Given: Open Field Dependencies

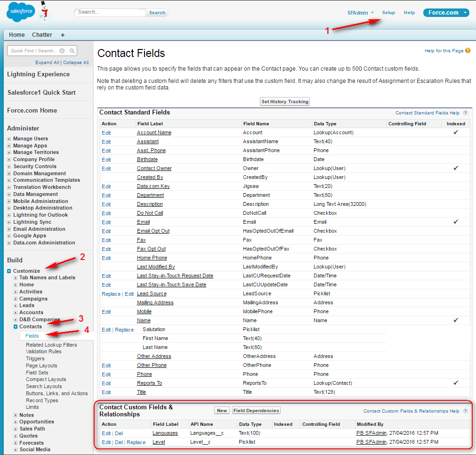Looking at the screenshot, I should pos(256,410).
